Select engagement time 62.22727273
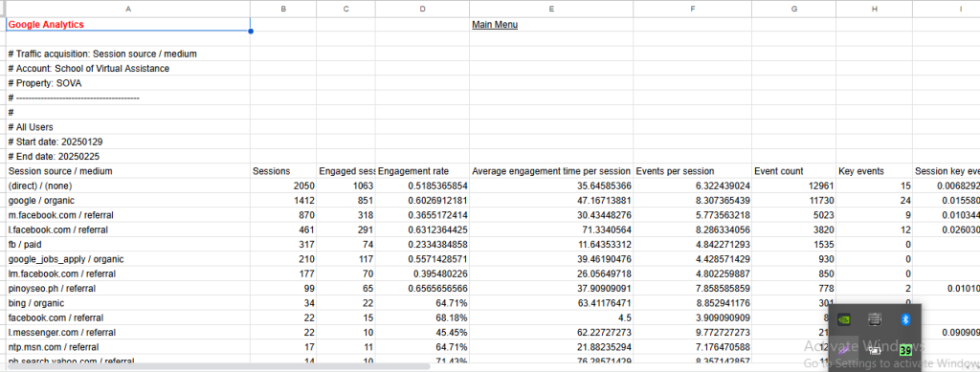Viewport: 980px width, 372px height. point(551,333)
